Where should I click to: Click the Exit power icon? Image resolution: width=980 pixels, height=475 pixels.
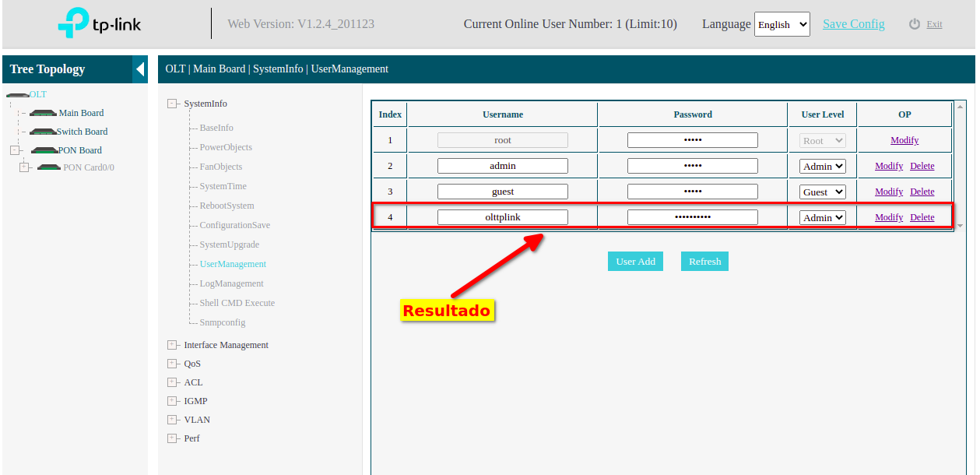915,24
